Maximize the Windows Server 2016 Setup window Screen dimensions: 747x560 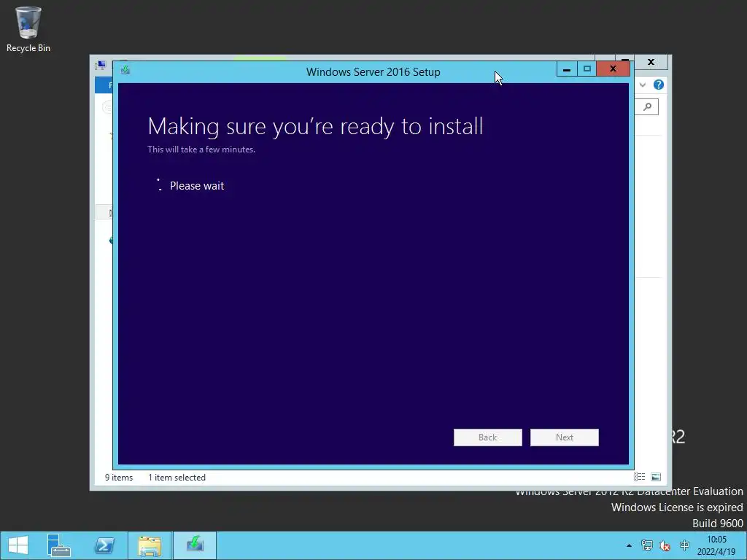point(587,69)
